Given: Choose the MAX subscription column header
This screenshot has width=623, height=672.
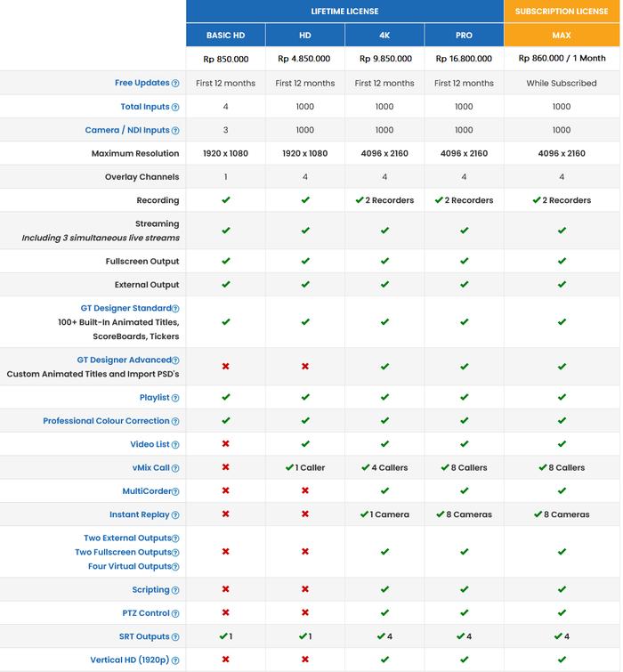Looking at the screenshot, I should click(562, 36).
